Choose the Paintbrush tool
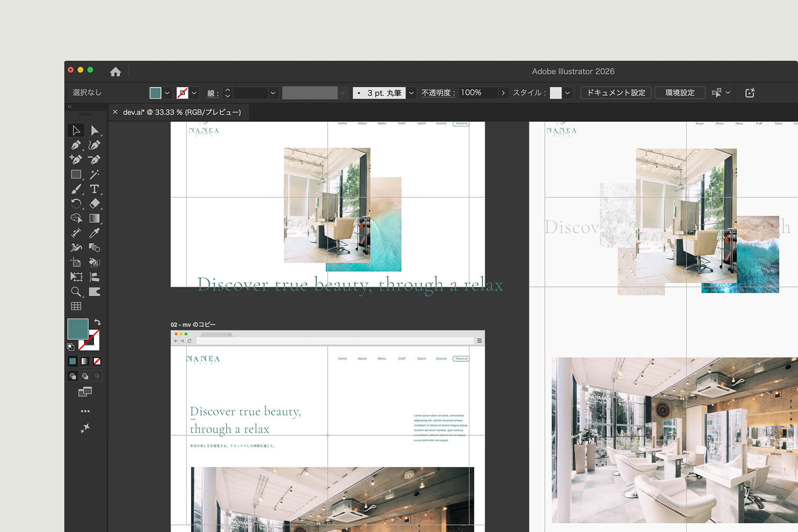Image resolution: width=798 pixels, height=532 pixels. tap(76, 189)
